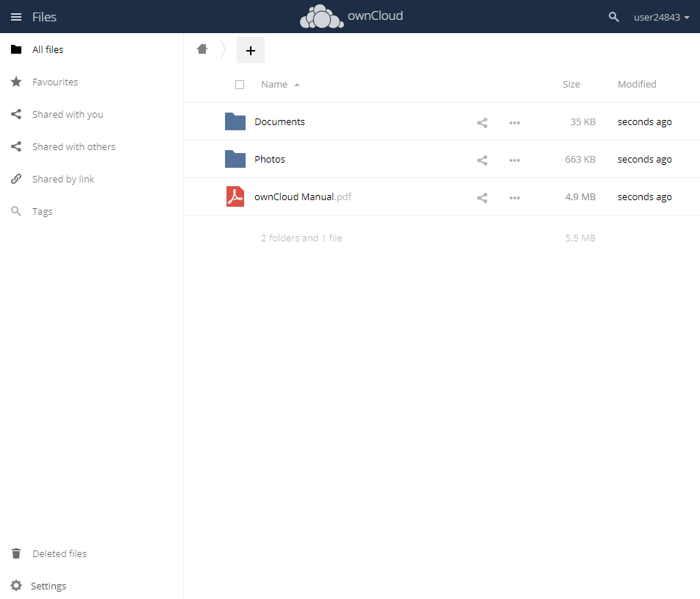This screenshot has height=599, width=700.
Task: Open more actions for Photos
Action: click(x=515, y=160)
